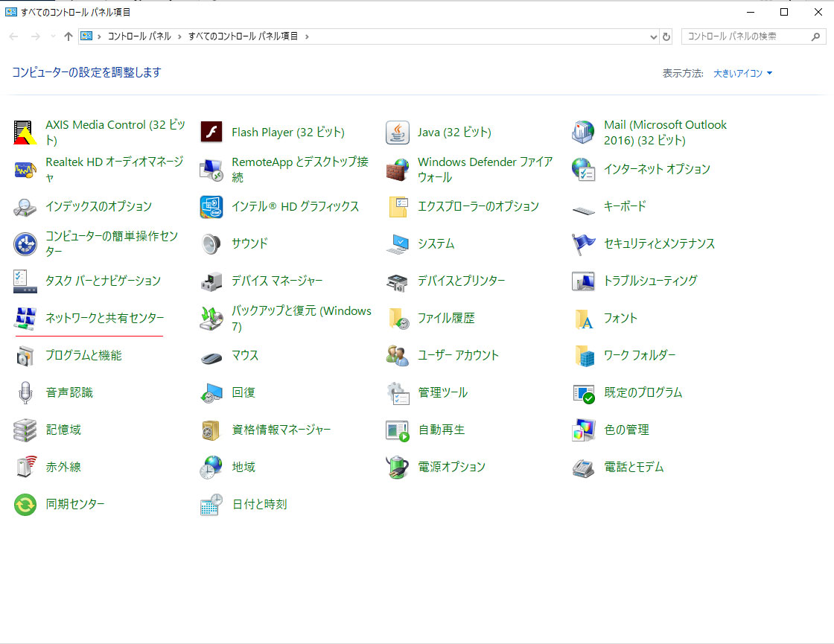Click the ユーザー アカウント people icon
Screen dimensions: 834x644
398,356
